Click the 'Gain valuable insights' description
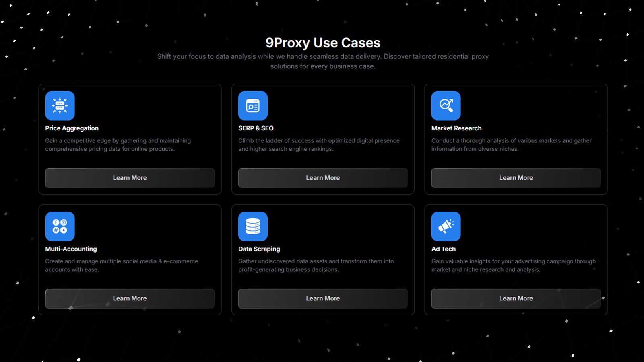This screenshot has width=644, height=362. click(x=514, y=265)
